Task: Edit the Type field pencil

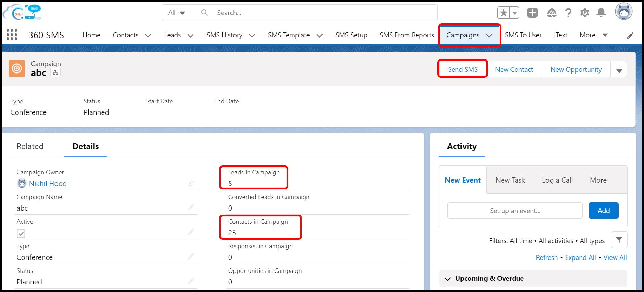Action: coord(191,256)
